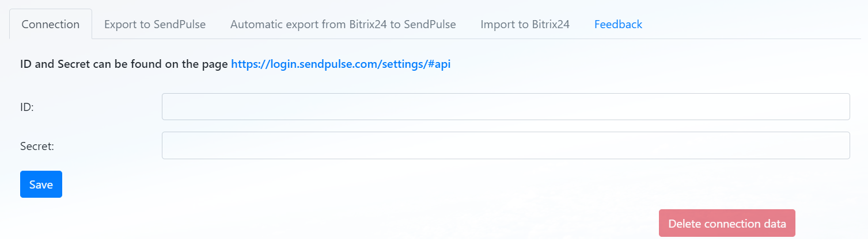Viewport: 868px width, 242px height.
Task: Open the Feedback tab link
Action: [618, 24]
